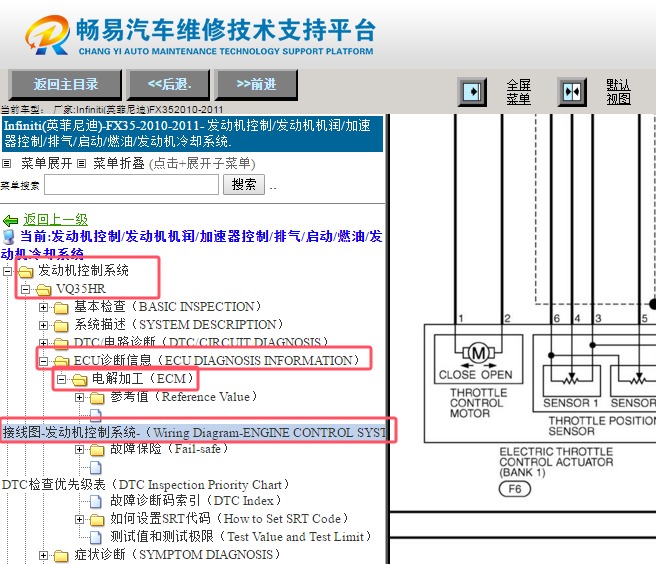Click the 搜索 search button

point(243,185)
